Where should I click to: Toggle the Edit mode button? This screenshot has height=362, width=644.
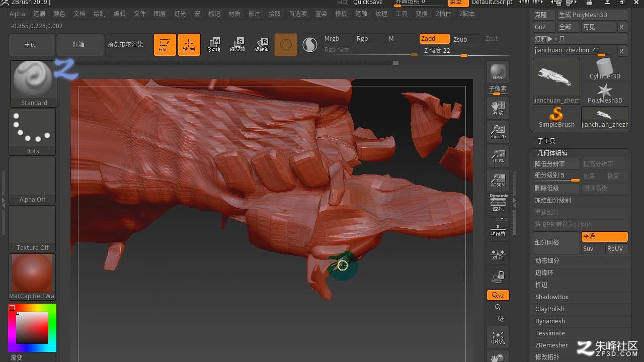tap(165, 45)
